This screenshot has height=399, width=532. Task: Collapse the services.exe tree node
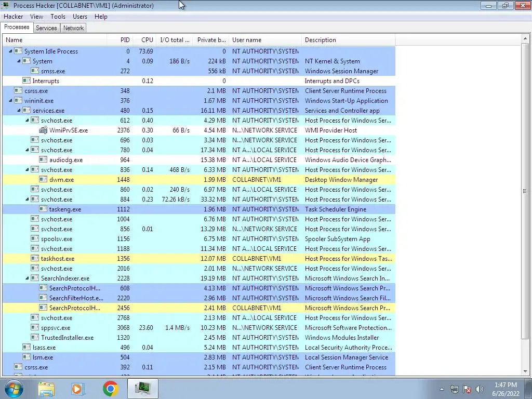(x=19, y=110)
